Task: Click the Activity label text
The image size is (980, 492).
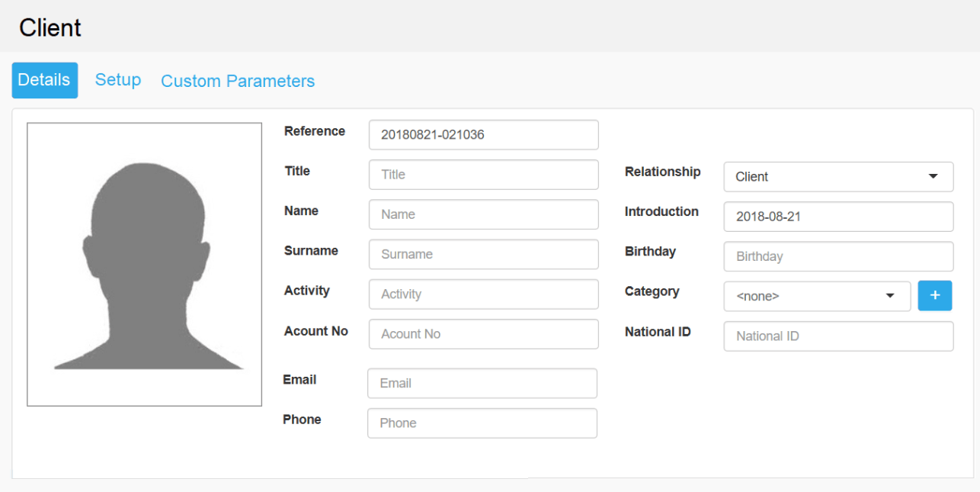Action: [x=307, y=291]
